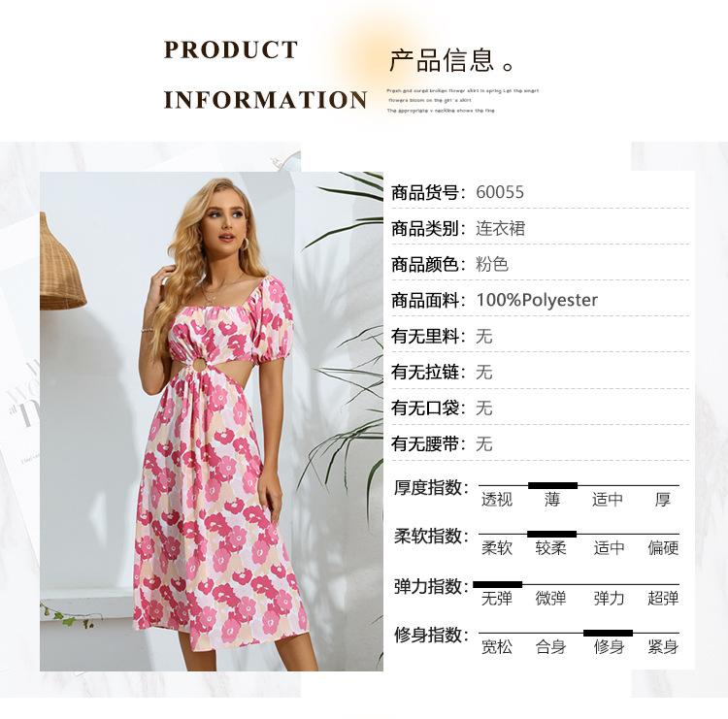Click the item number 60055
This screenshot has width=728, height=719.
coord(500,192)
